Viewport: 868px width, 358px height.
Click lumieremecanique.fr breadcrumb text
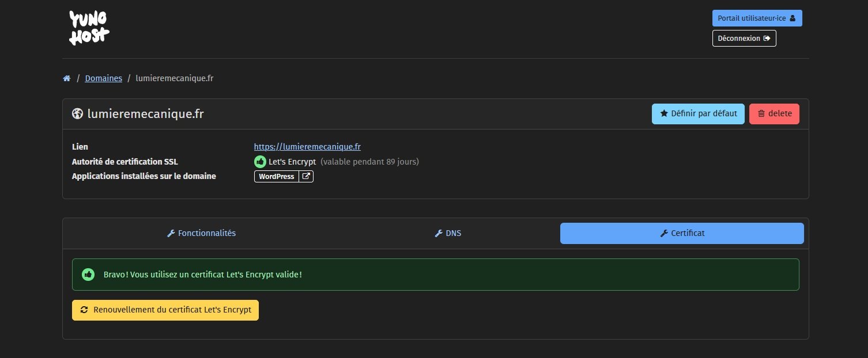click(x=175, y=78)
